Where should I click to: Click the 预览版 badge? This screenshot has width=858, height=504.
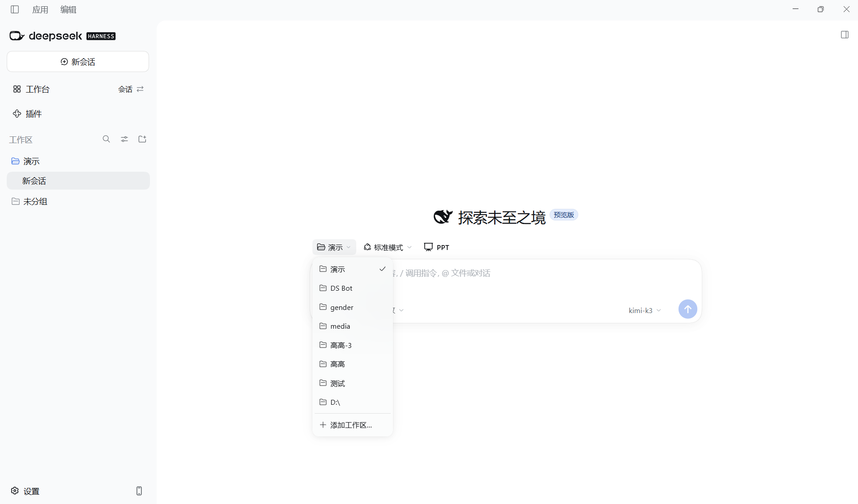[563, 215]
